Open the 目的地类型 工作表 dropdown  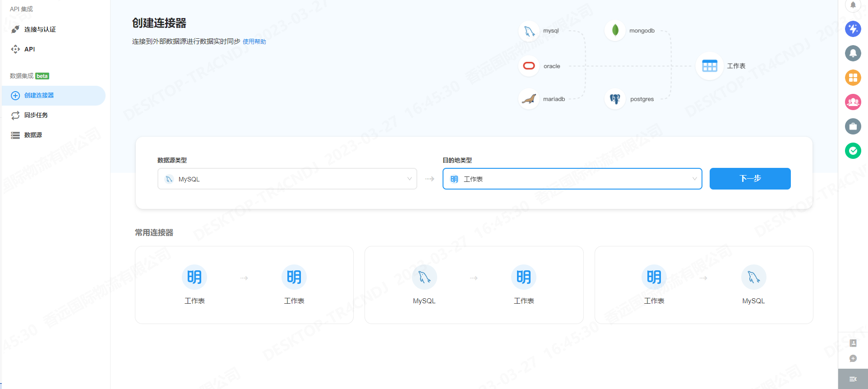tap(572, 179)
